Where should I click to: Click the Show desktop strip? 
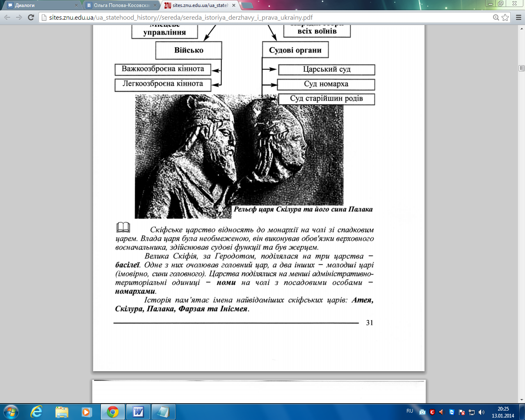tap(522, 411)
